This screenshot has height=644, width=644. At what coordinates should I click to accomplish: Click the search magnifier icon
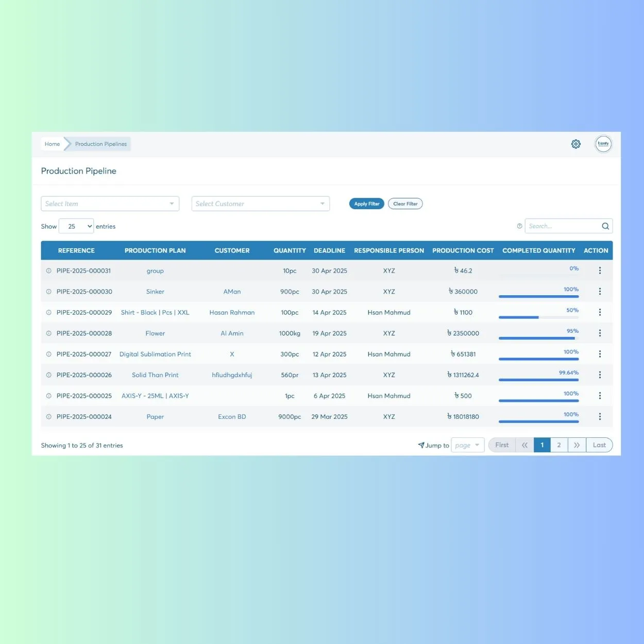[605, 226]
